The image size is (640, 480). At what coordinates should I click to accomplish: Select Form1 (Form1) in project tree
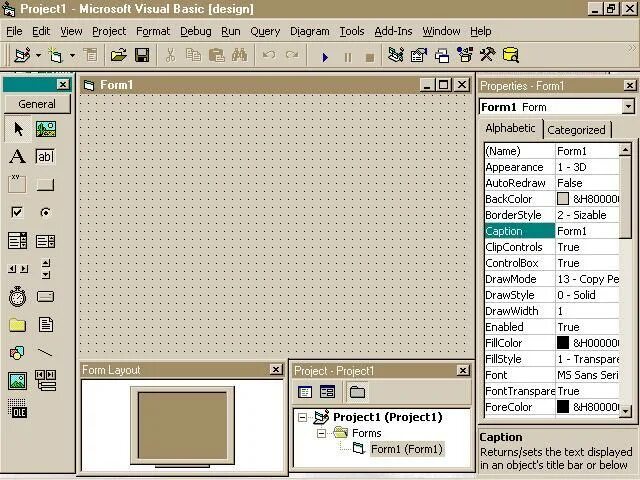pyautogui.click(x=407, y=449)
